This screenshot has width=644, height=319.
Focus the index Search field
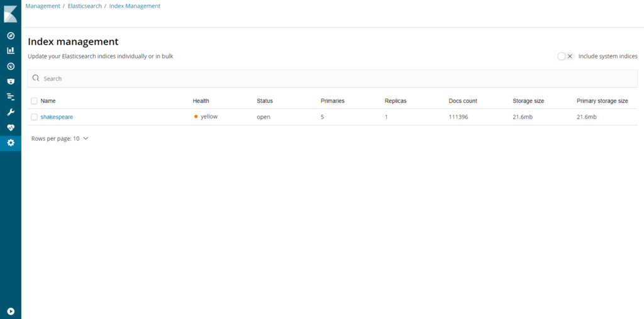[333, 78]
